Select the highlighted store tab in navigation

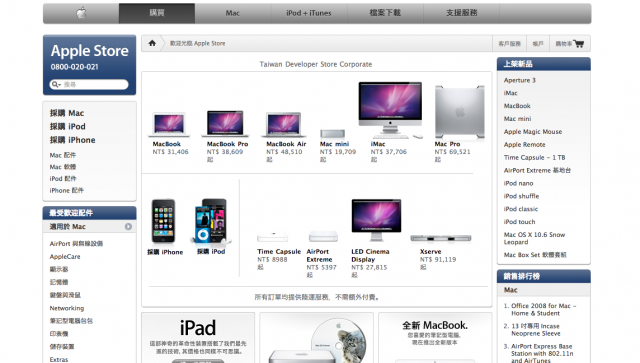coord(157,13)
